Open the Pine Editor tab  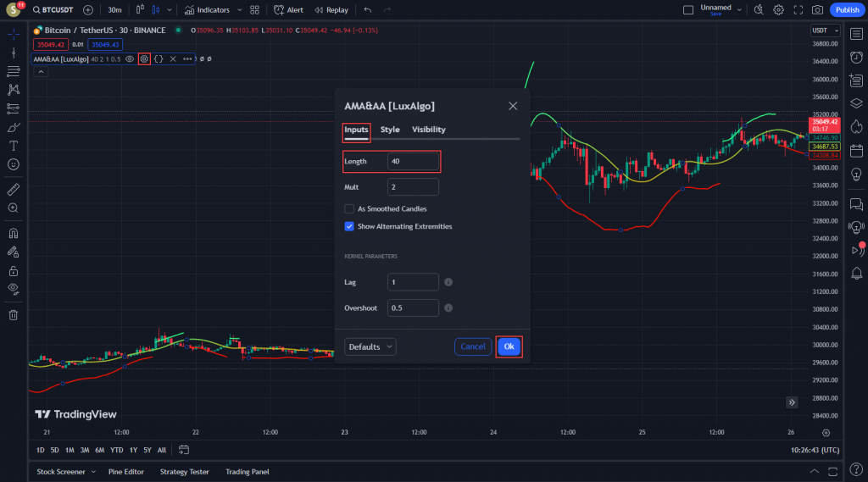[126, 472]
